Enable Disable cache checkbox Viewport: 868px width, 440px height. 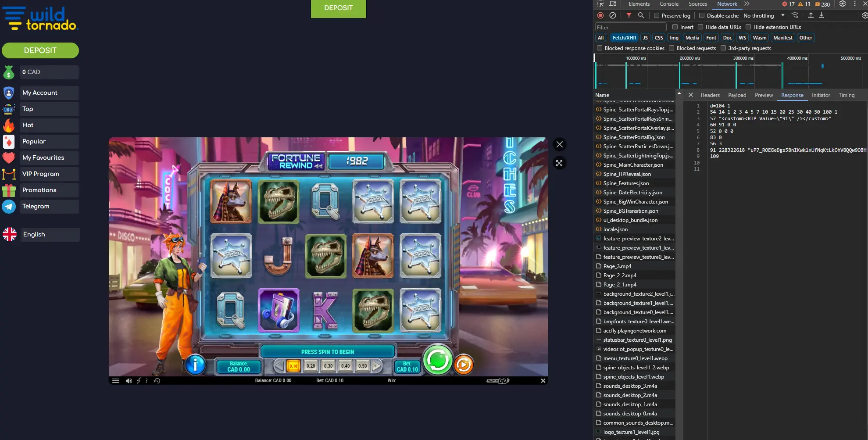click(x=702, y=15)
